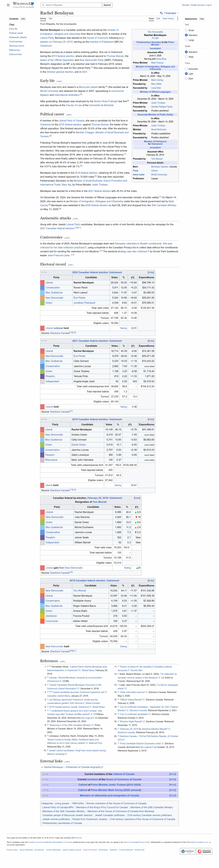Viewport: 219px width, 868px height.
Task: Open the Living people category
Action: coord(62,803)
